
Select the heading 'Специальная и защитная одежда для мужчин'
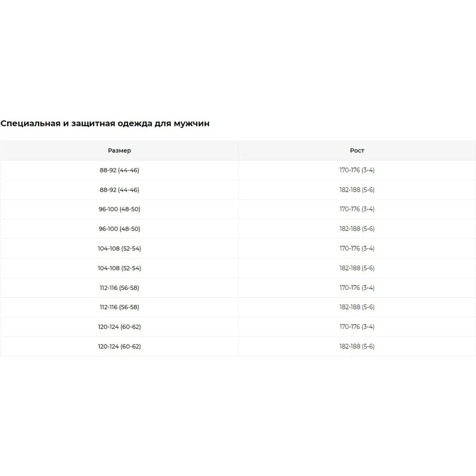[x=105, y=124]
